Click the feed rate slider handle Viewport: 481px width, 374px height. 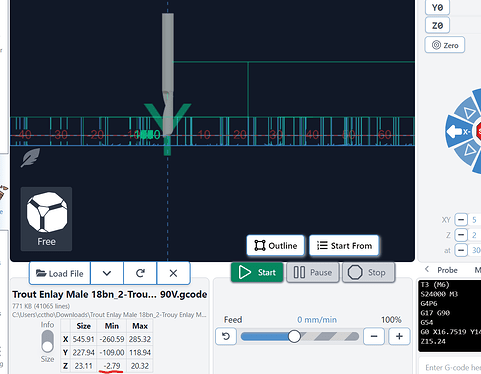(294, 336)
